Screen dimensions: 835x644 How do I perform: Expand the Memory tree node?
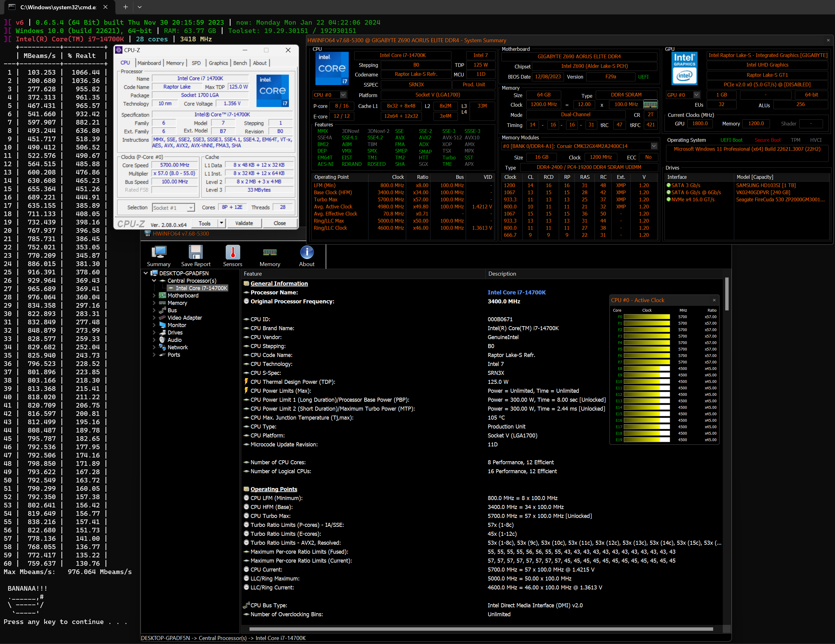click(x=154, y=303)
